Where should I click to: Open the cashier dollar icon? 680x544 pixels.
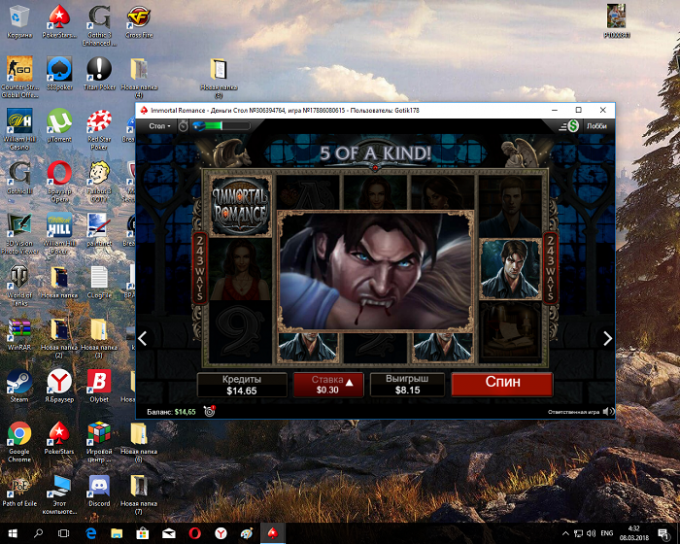click(573, 126)
